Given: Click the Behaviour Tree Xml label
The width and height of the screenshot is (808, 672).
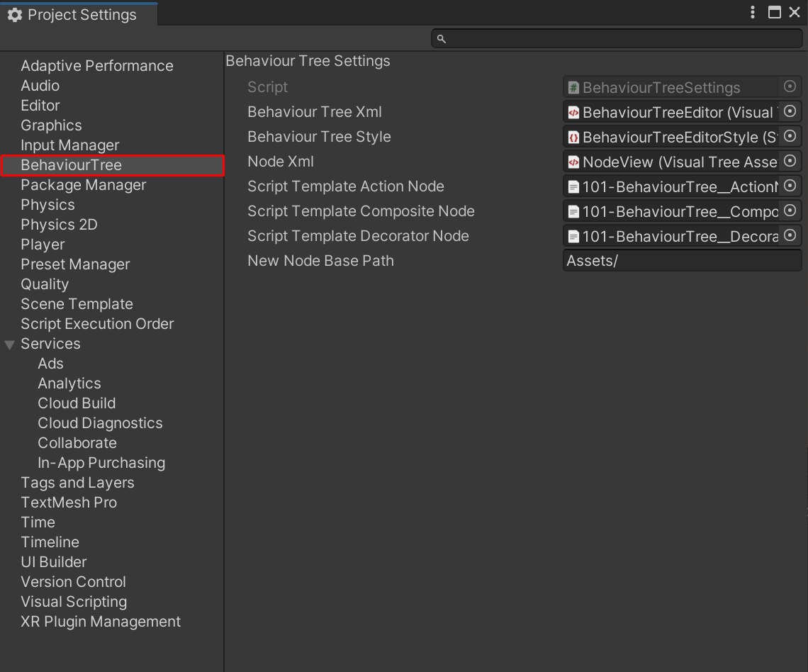Looking at the screenshot, I should 314,112.
